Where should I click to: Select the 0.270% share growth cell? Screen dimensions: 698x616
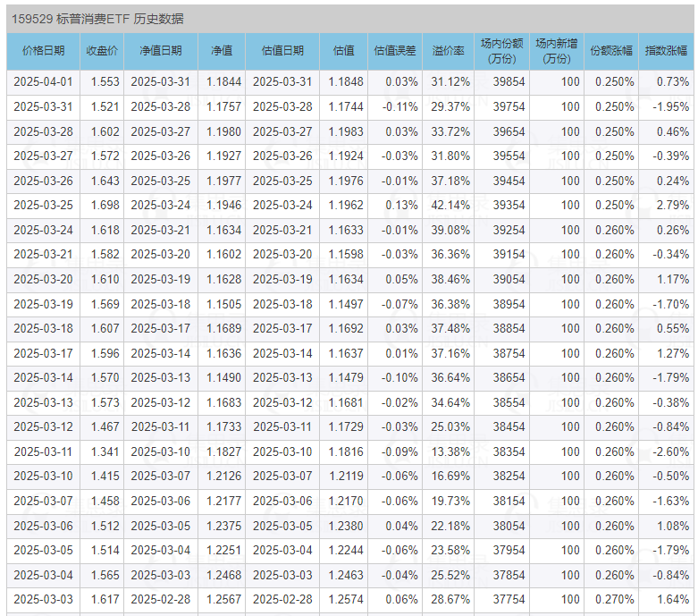coord(614,598)
